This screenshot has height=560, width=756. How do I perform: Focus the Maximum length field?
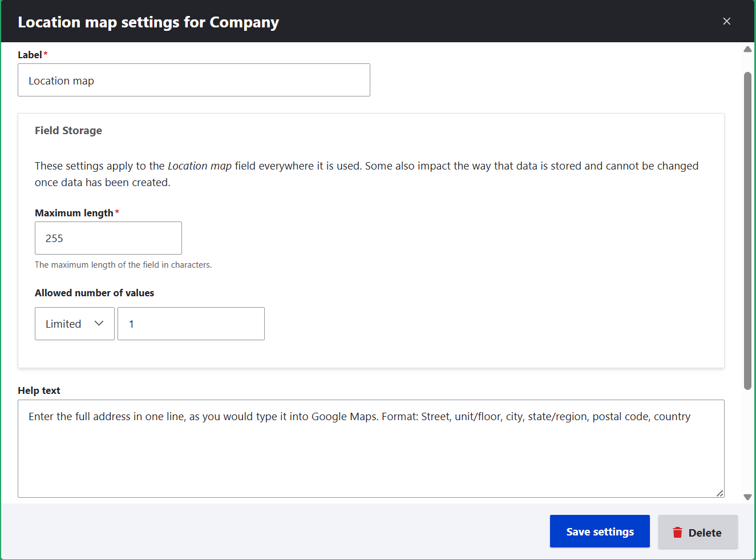click(x=108, y=238)
